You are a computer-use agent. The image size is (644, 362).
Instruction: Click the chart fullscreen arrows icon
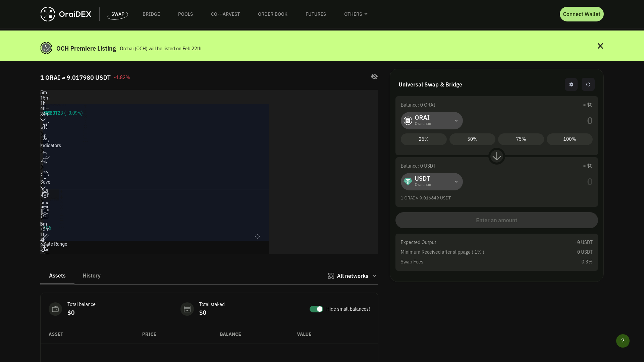(x=45, y=204)
